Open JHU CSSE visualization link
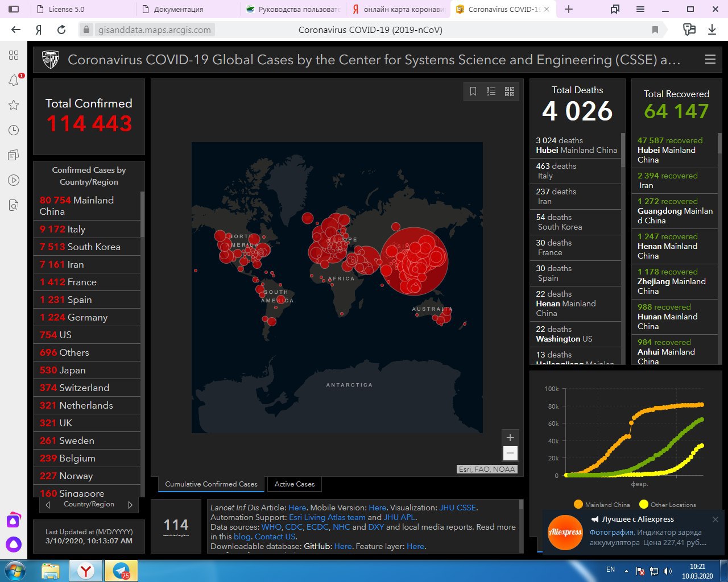The image size is (728, 582). [x=458, y=508]
